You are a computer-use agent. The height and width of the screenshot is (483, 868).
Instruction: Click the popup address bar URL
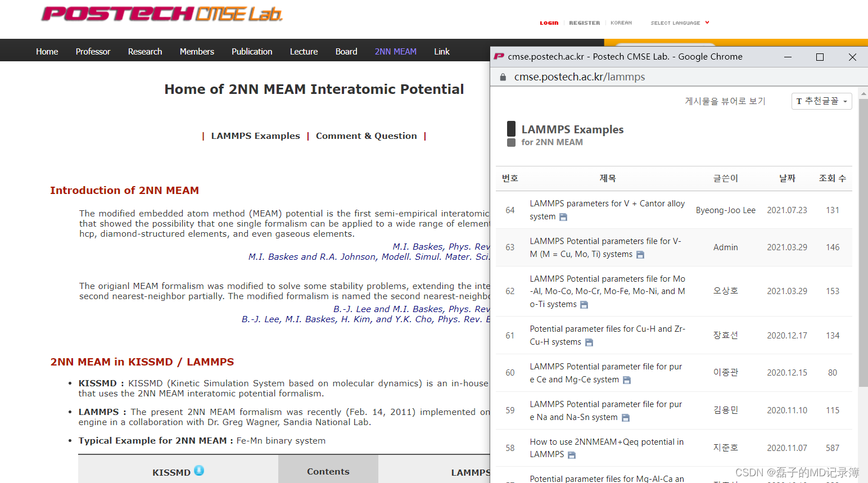tap(580, 77)
